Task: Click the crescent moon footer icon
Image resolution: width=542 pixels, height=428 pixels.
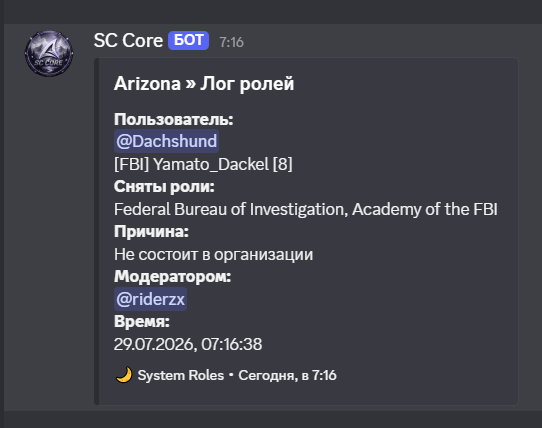Action: click(124, 375)
